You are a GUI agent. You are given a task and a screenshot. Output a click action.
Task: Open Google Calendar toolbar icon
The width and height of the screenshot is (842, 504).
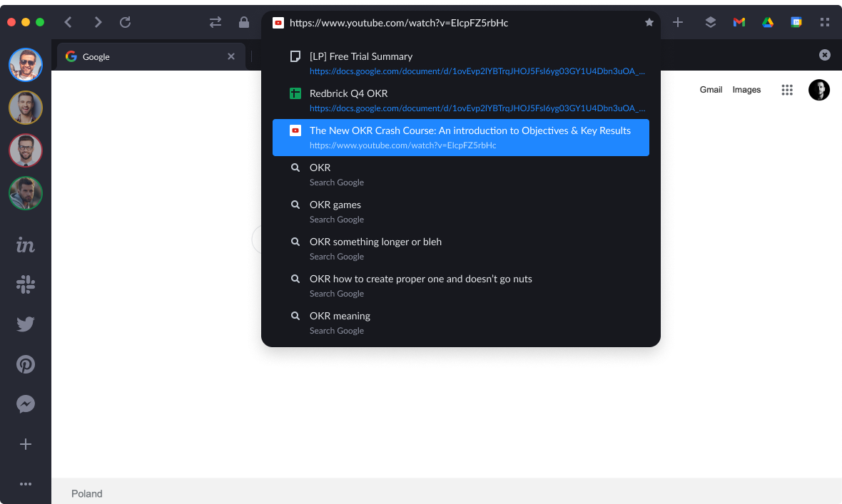796,22
